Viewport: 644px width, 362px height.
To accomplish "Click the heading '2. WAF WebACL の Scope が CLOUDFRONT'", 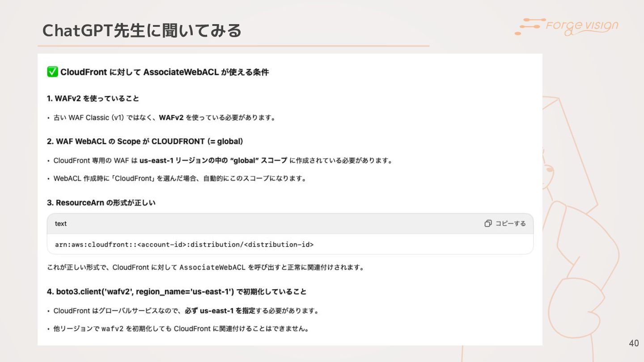I will point(145,141).
